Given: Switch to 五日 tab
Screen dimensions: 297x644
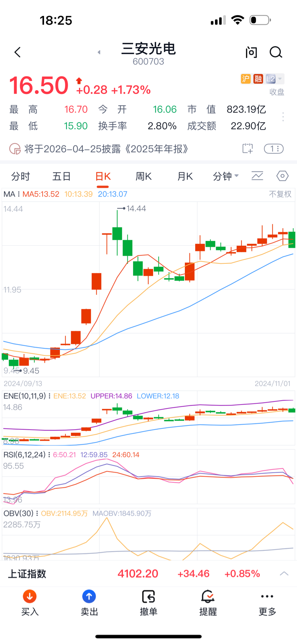Looking at the screenshot, I should tap(61, 176).
